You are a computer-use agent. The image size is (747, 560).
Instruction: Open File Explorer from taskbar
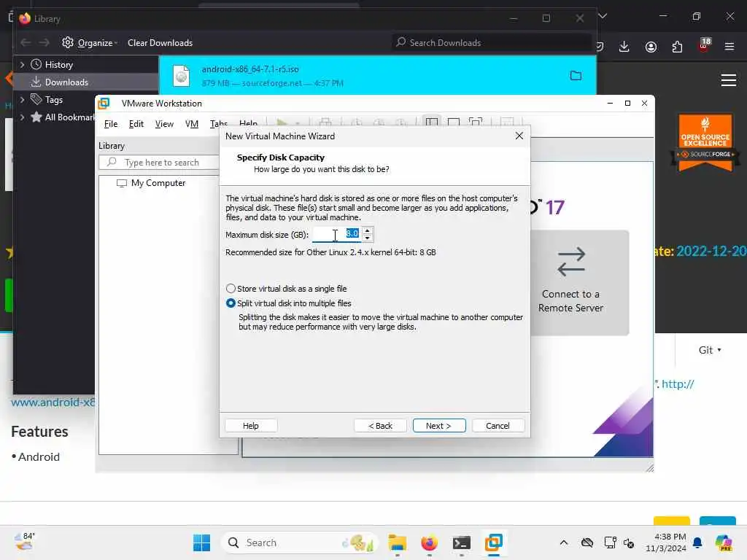pos(398,542)
